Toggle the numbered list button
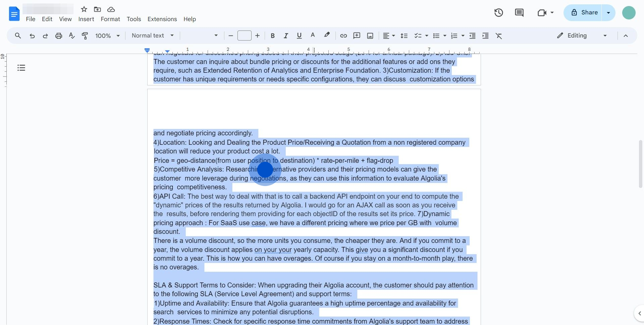644x325 pixels. [454, 36]
